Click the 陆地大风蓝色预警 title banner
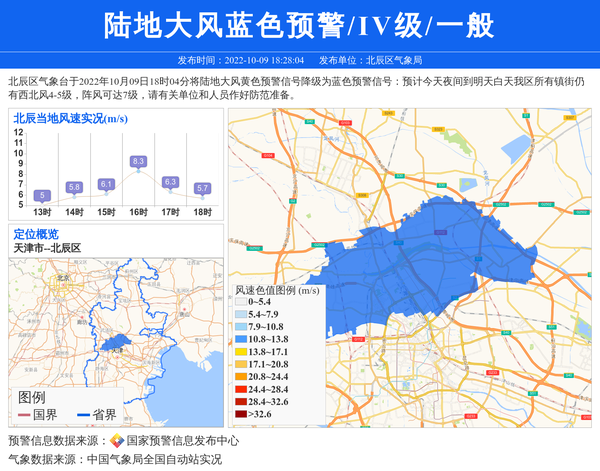The width and height of the screenshot is (600, 471). [300, 25]
